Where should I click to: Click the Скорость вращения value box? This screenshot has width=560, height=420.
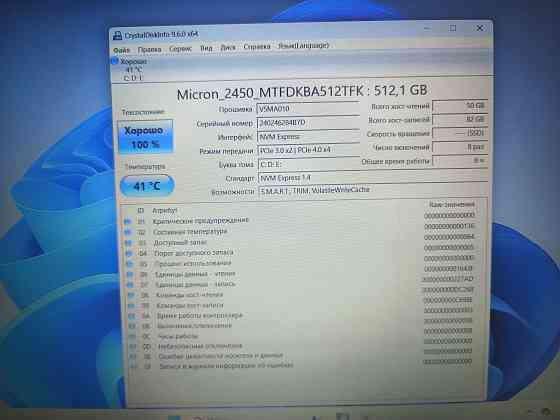pyautogui.click(x=460, y=133)
